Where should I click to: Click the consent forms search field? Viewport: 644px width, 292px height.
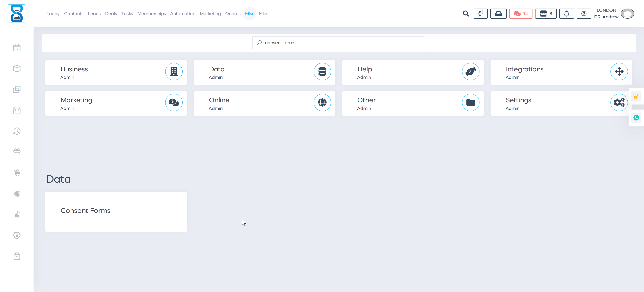point(338,43)
